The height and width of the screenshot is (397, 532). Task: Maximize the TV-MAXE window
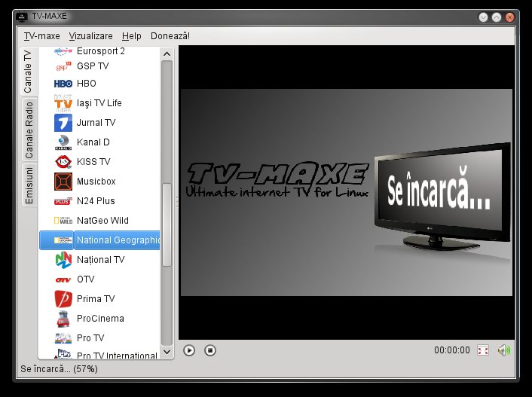(x=497, y=17)
